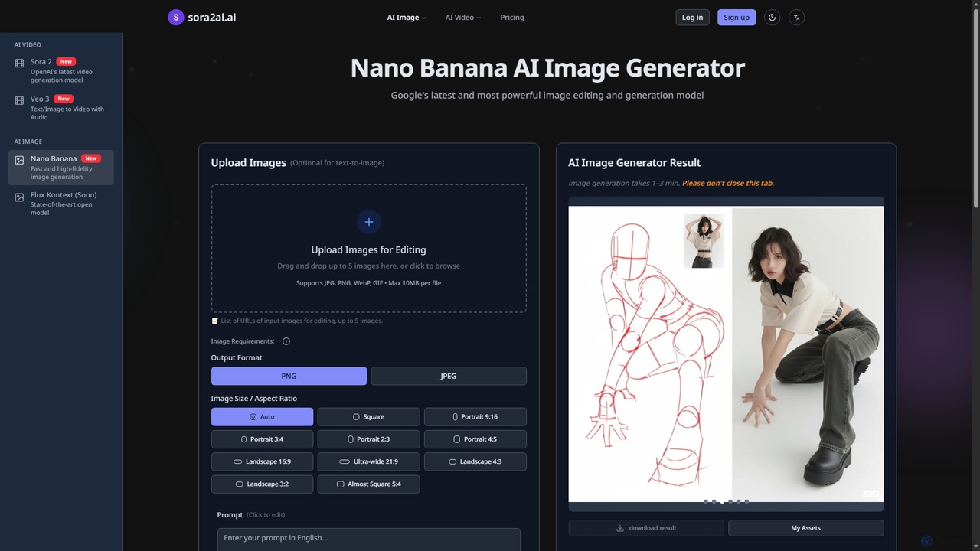Click the URL list note icon
The image size is (980, 551).
click(214, 321)
